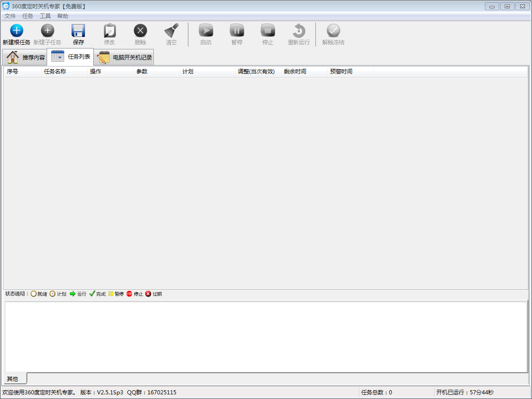The height and width of the screenshot is (399, 532).
Task: Click the 重新运行 (rerun) icon
Action: pyautogui.click(x=299, y=31)
